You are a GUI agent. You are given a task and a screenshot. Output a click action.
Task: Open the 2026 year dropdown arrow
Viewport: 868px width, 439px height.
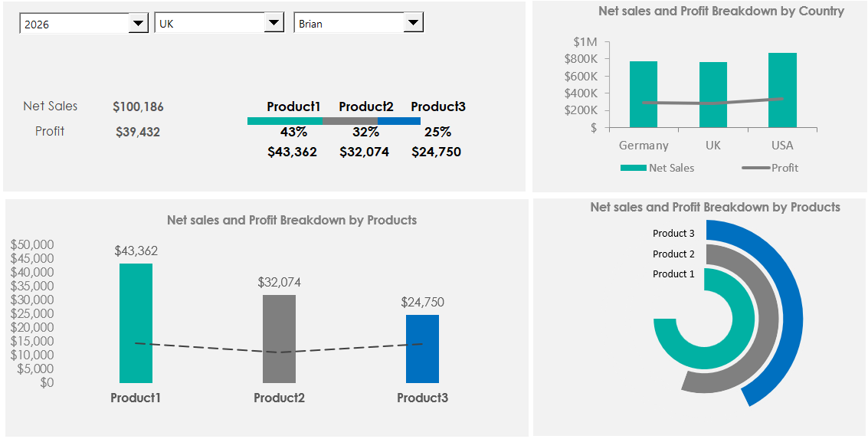pyautogui.click(x=138, y=24)
